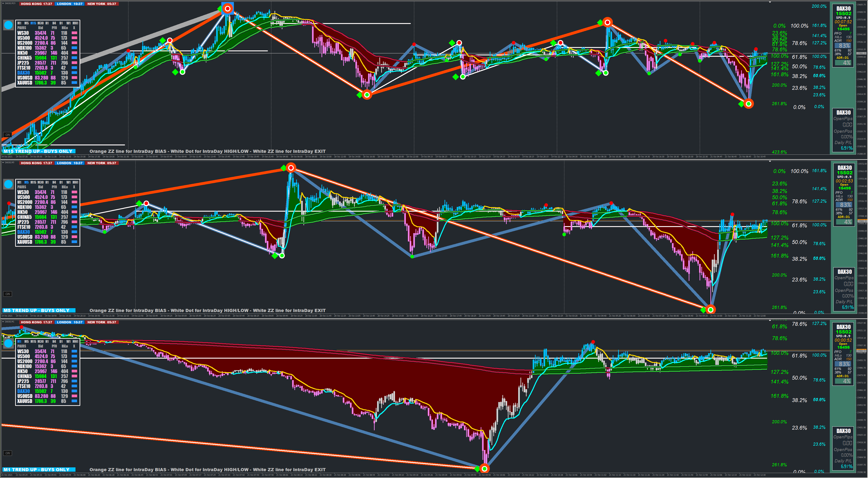Click the blue circle button in the M5 chart

[x=8, y=184]
